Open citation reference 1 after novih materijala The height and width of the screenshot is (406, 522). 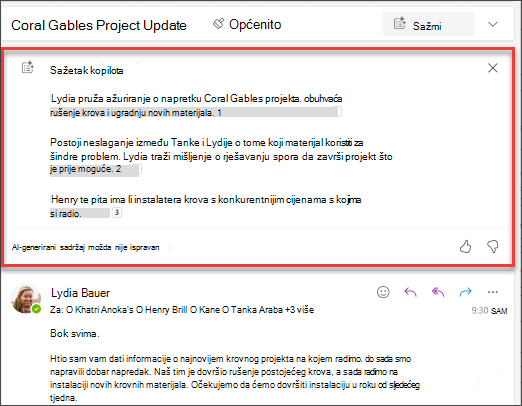[219, 113]
